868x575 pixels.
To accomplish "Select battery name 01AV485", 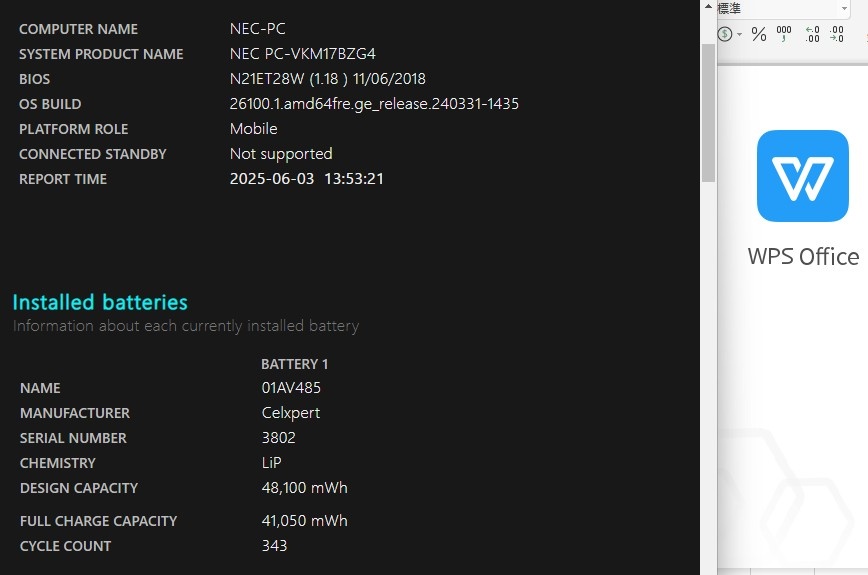I will point(291,388).
